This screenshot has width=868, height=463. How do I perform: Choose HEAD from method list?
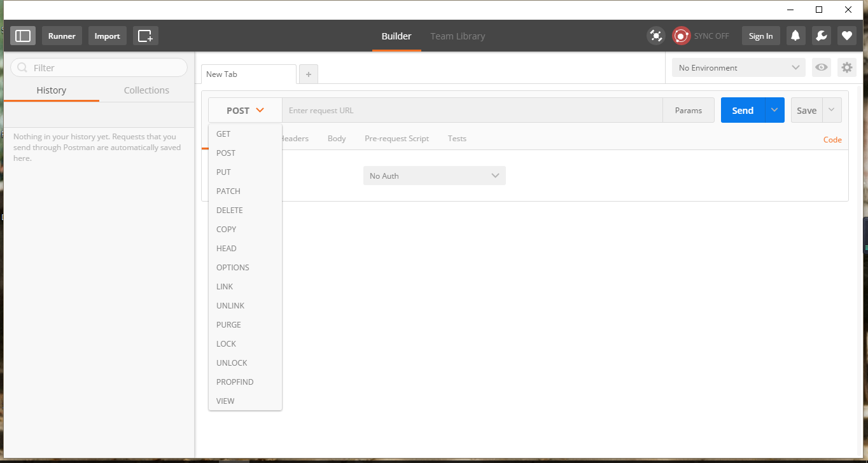pyautogui.click(x=245, y=249)
